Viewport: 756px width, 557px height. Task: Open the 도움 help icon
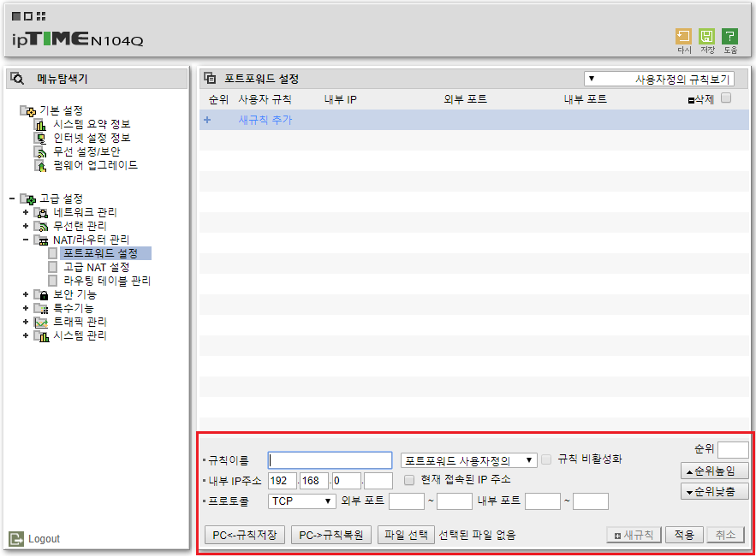coord(729,37)
